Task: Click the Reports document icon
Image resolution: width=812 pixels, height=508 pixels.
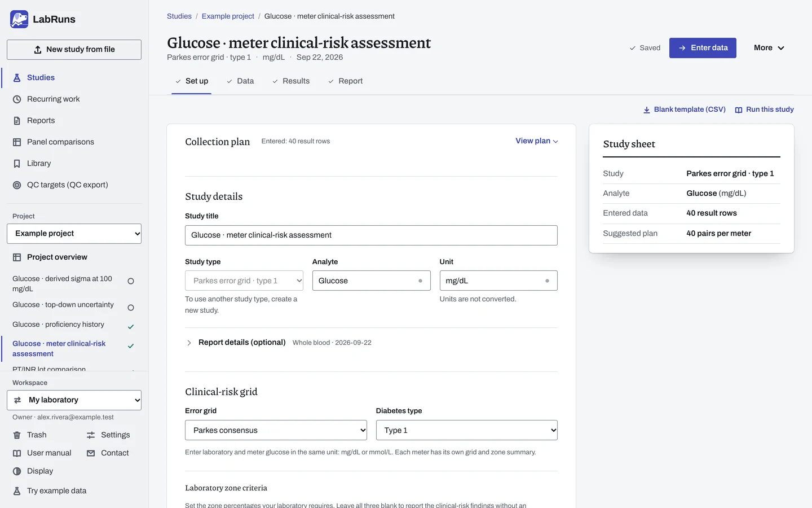Action: click(x=17, y=121)
